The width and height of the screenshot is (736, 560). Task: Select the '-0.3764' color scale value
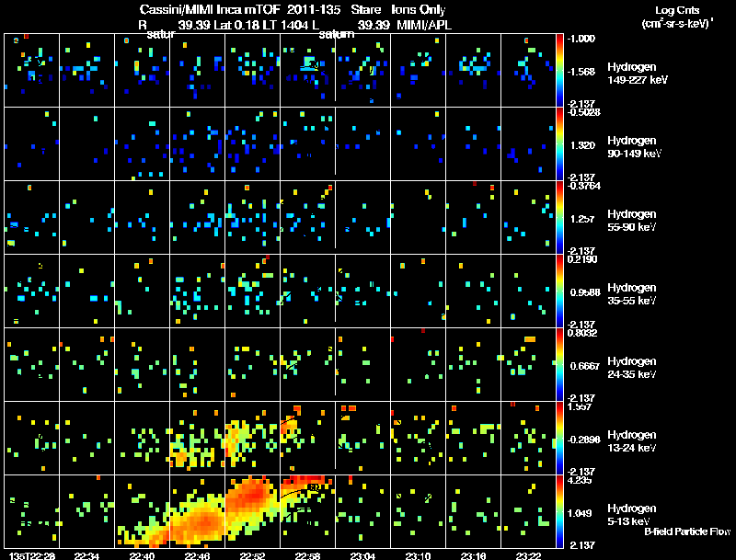tap(584, 186)
